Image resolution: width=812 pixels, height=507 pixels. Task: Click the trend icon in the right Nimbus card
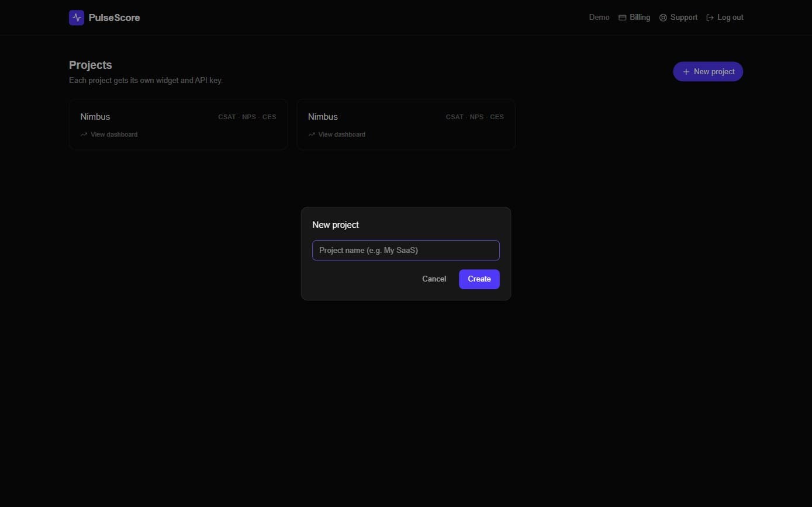point(312,134)
